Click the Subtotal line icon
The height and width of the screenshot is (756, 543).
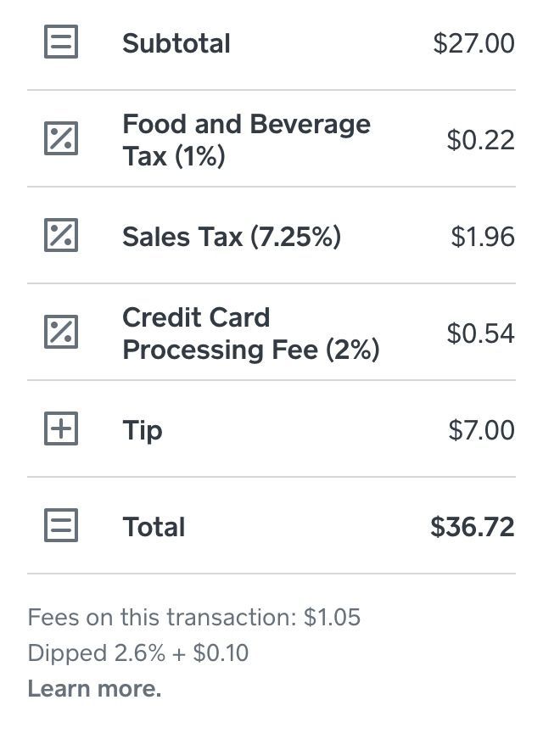(61, 42)
